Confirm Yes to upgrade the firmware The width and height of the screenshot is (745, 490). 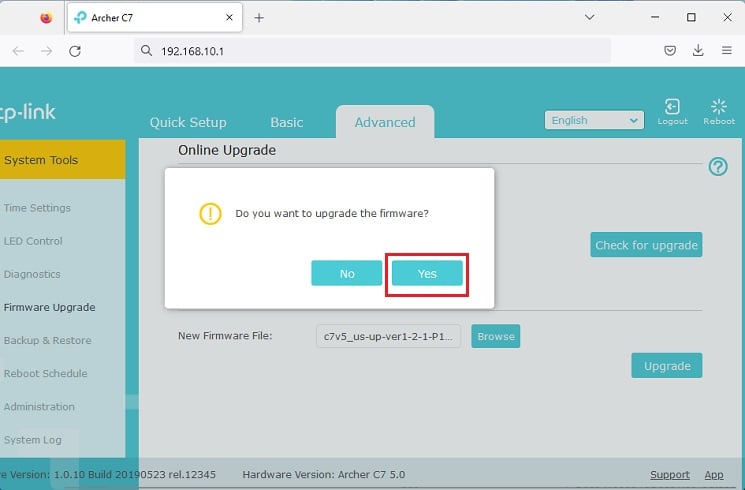427,273
